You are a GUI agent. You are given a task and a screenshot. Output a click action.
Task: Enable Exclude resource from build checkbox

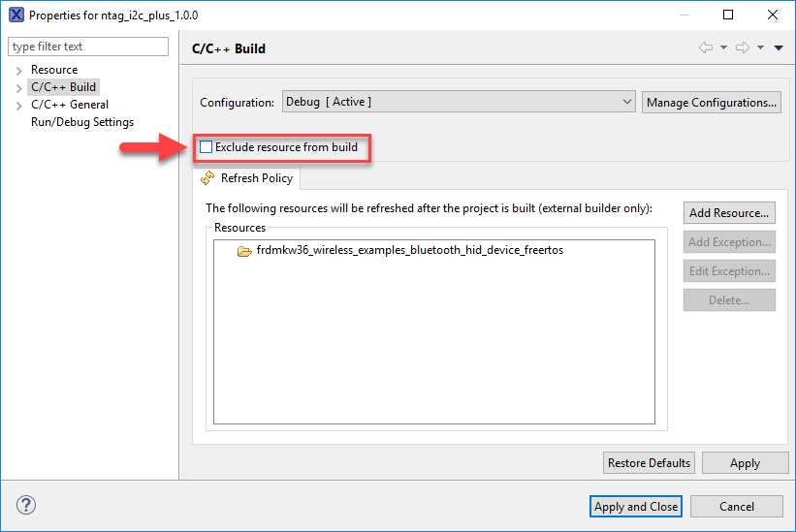pyautogui.click(x=207, y=147)
